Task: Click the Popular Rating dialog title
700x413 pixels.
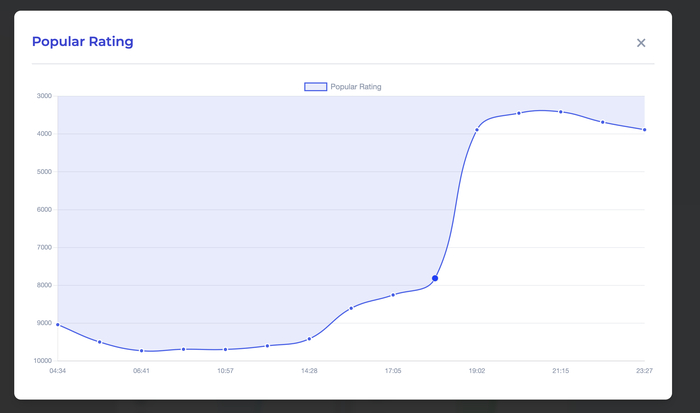Action: pyautogui.click(x=82, y=42)
